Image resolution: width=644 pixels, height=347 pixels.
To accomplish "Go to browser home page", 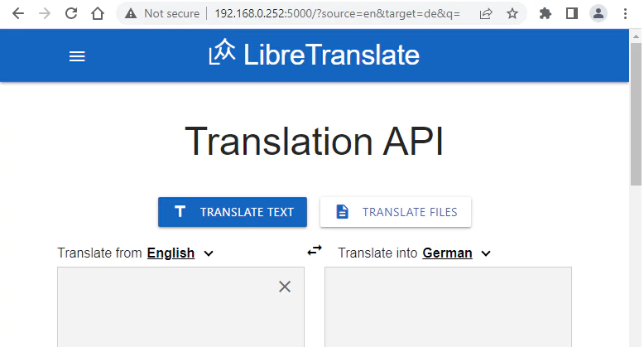I will click(98, 13).
